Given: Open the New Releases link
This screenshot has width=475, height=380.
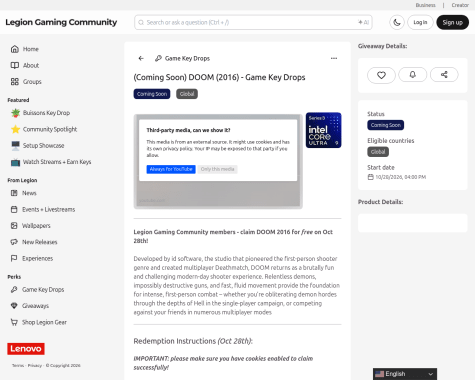Looking at the screenshot, I should pyautogui.click(x=40, y=242).
